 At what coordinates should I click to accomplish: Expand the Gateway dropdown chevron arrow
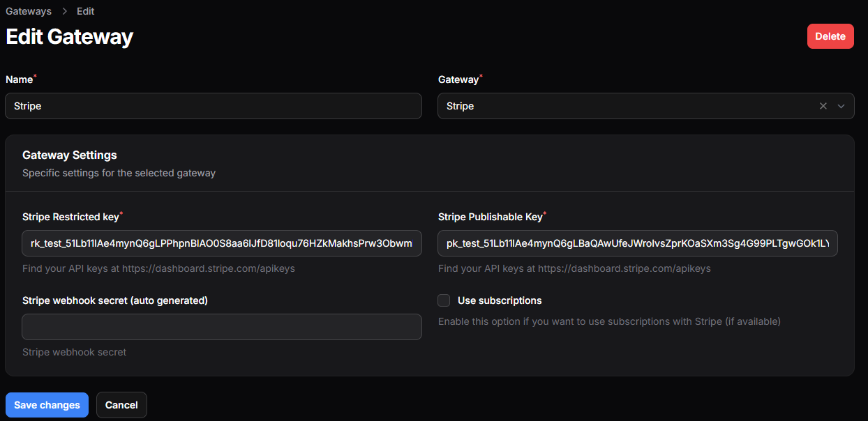click(x=841, y=106)
